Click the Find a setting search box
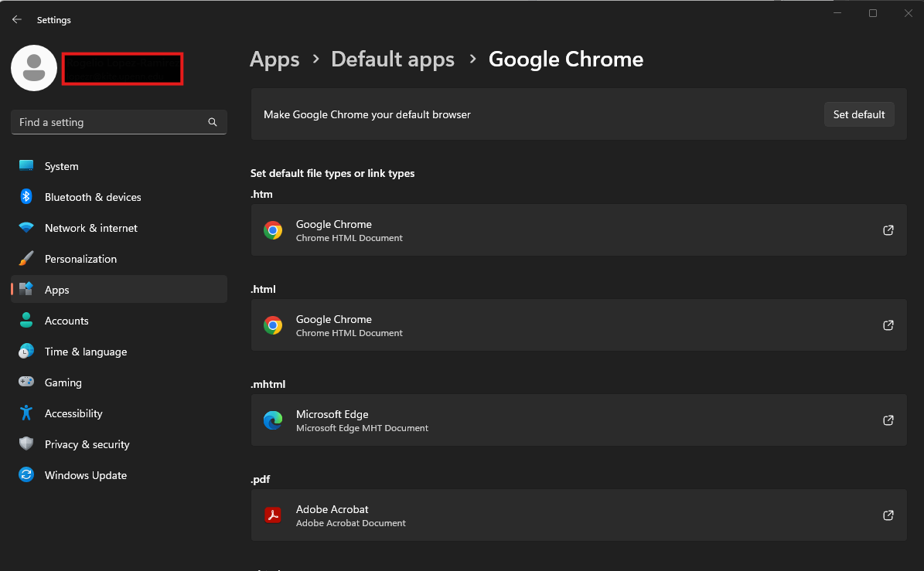 (x=119, y=122)
